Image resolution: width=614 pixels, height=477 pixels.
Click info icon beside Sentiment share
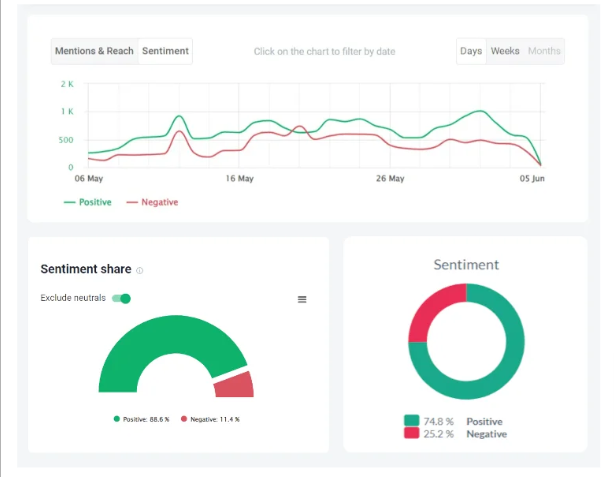coord(139,270)
